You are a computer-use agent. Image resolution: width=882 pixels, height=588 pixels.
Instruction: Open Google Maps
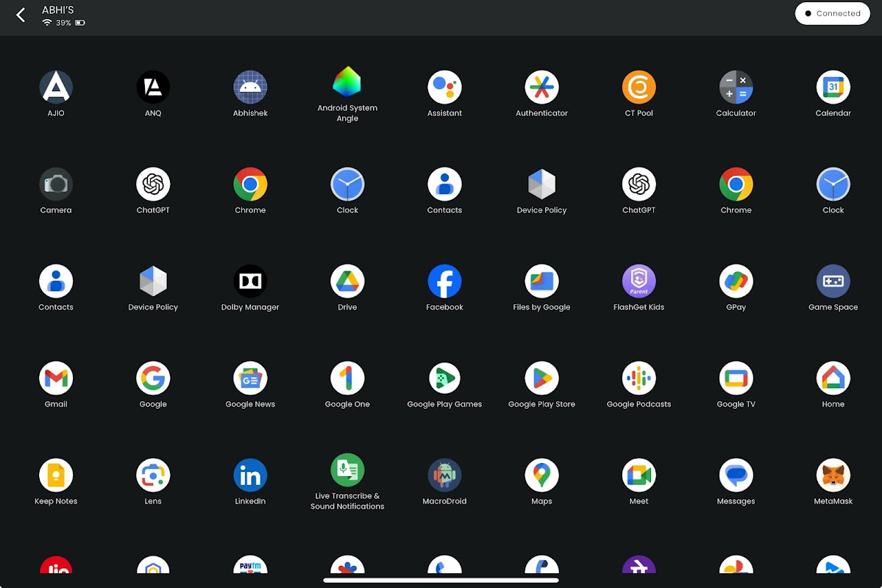click(x=541, y=476)
